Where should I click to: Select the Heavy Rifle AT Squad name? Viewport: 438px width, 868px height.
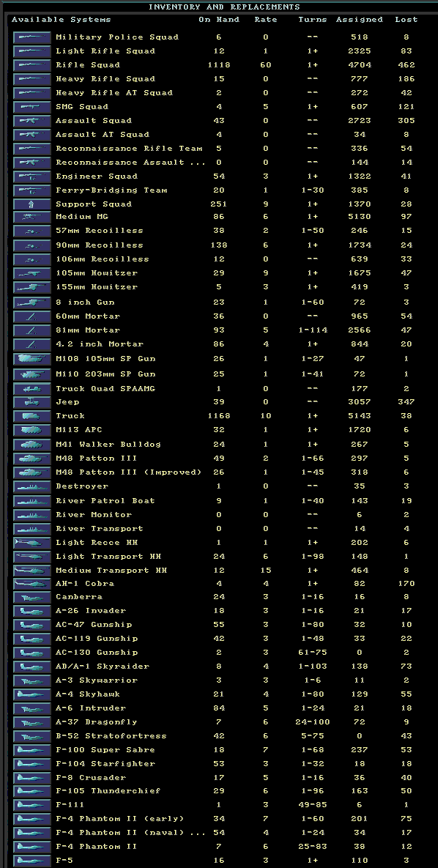coord(114,92)
